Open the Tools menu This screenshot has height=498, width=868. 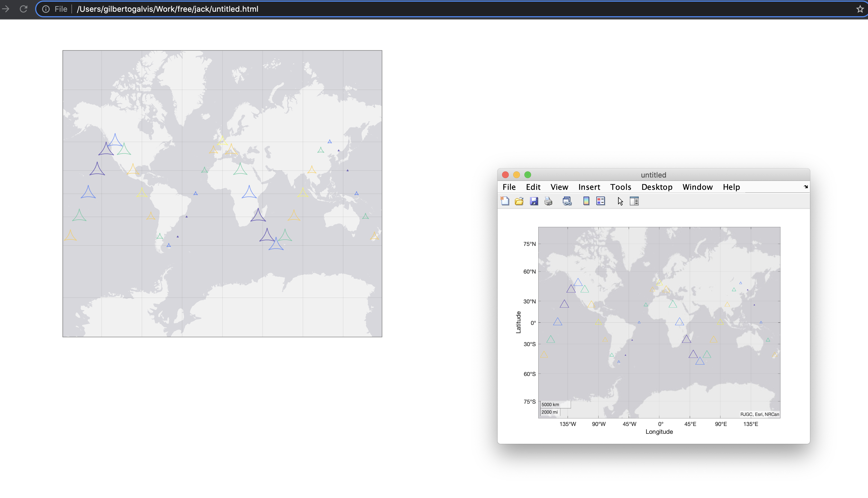(x=620, y=187)
